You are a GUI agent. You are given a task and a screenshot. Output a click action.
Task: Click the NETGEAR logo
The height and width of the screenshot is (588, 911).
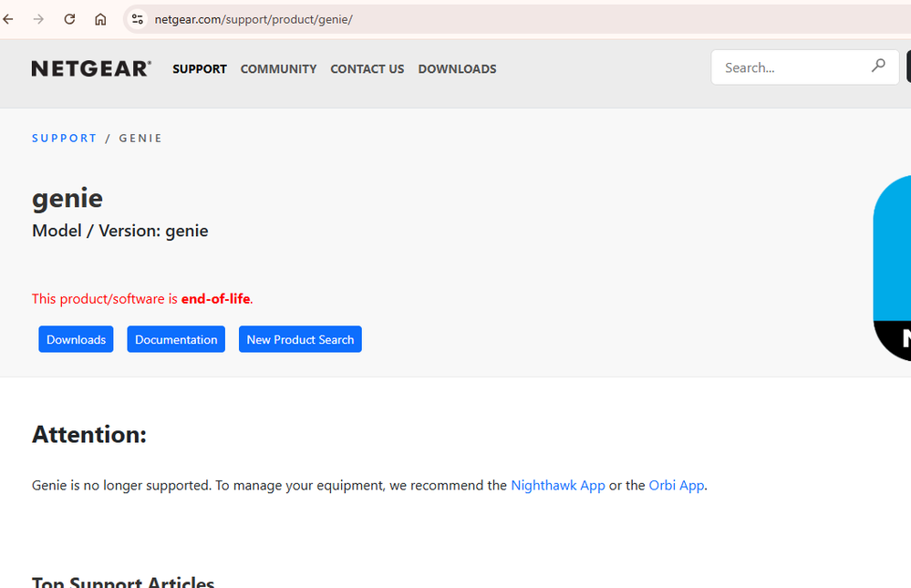pyautogui.click(x=91, y=68)
